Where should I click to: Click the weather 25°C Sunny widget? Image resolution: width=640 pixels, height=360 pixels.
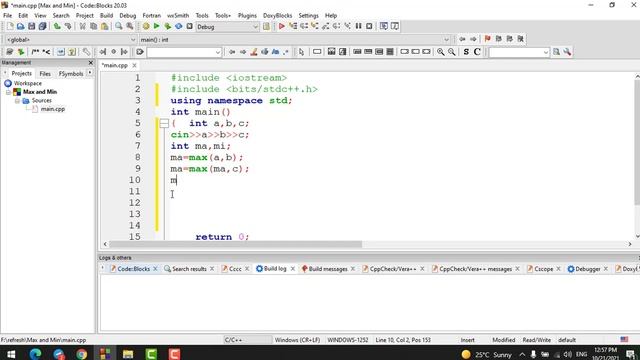tap(486, 354)
